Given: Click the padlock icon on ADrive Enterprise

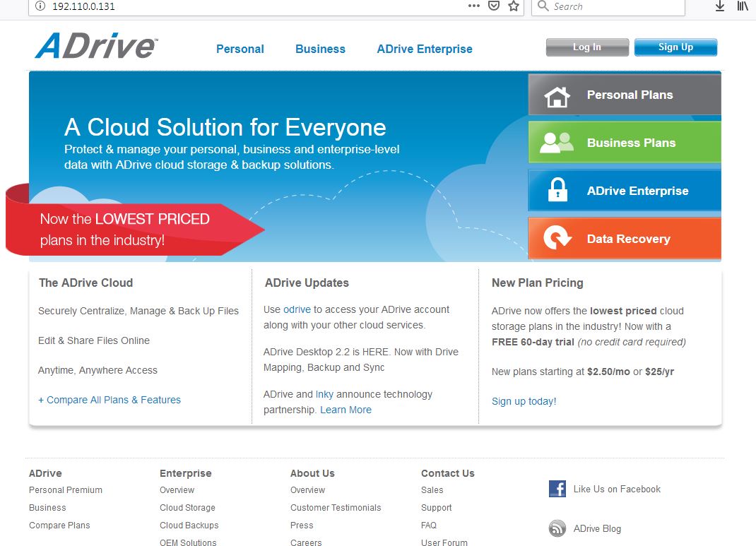Looking at the screenshot, I should pyautogui.click(x=557, y=190).
